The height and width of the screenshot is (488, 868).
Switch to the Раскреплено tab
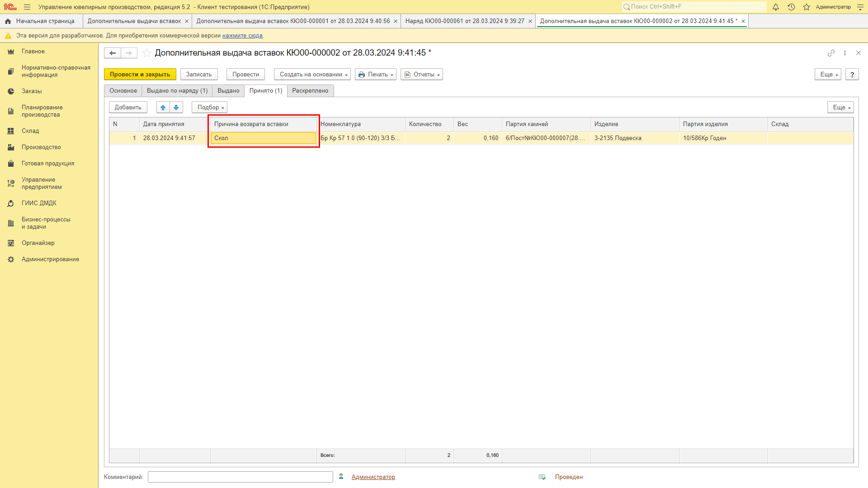point(310,91)
